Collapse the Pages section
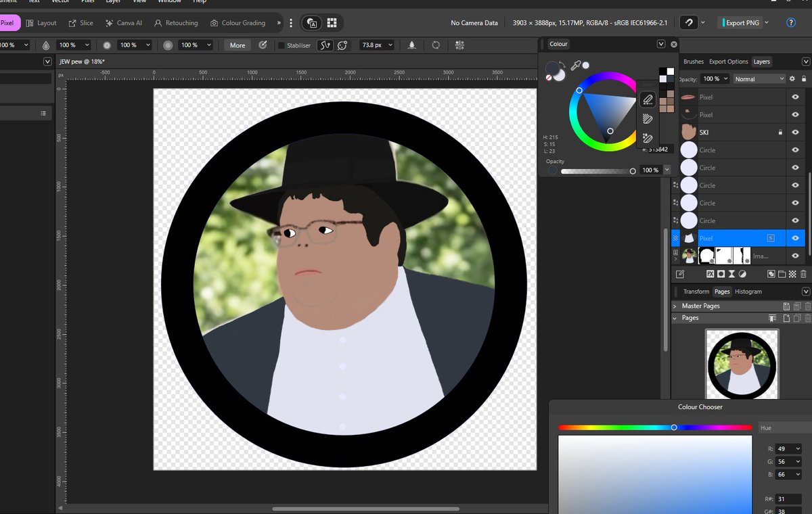Screen dimensions: 812x514 click(x=675, y=318)
